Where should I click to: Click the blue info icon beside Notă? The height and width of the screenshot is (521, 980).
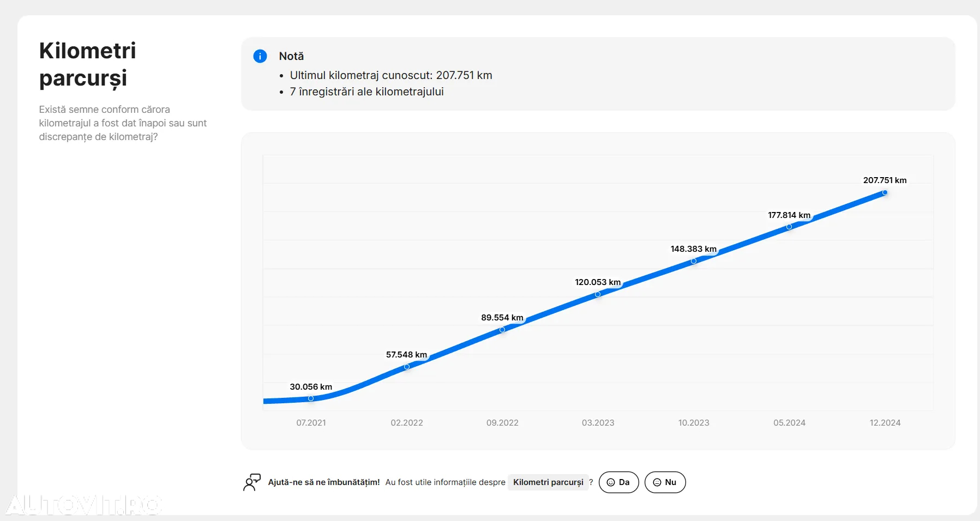pos(260,56)
